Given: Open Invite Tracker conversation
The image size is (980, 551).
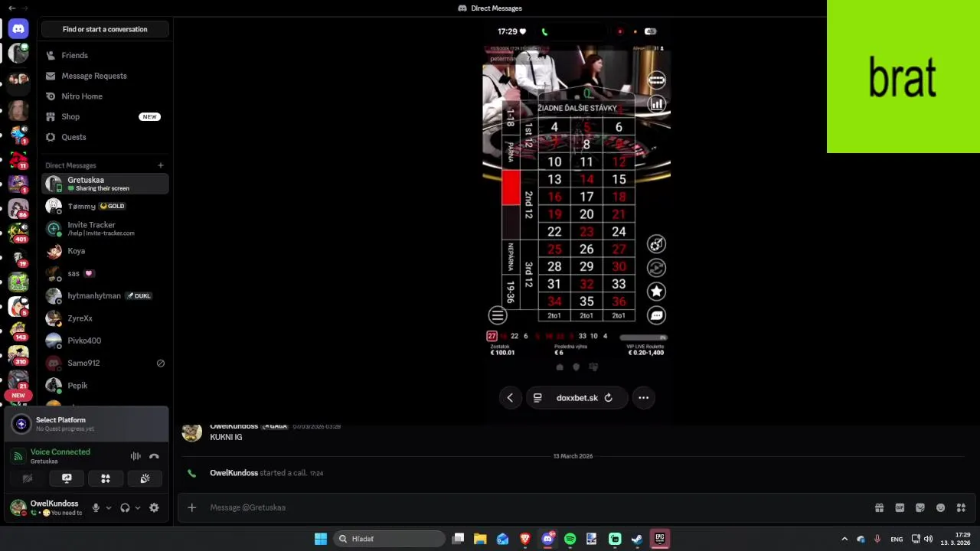Looking at the screenshot, I should coord(105,228).
